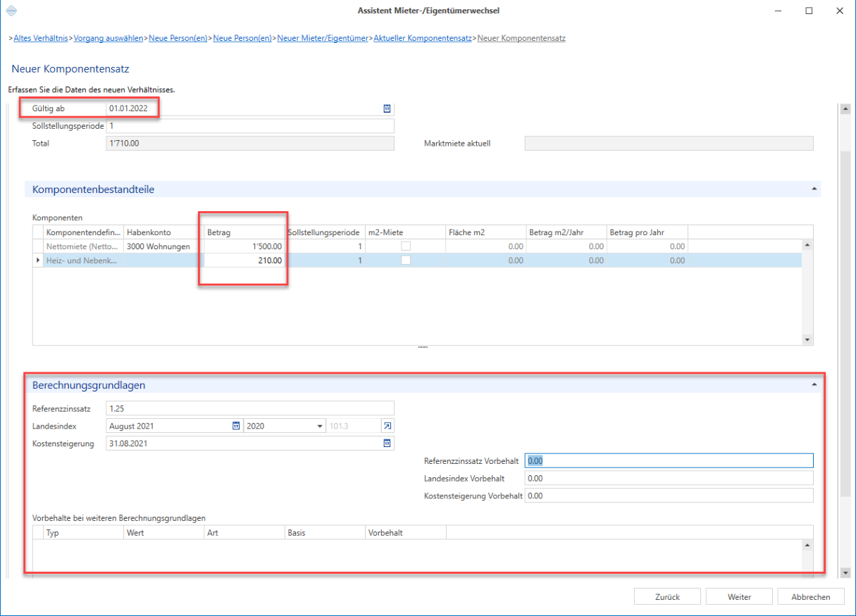
Task: Click the Sollstellungsperiode input field above Total
Action: tap(249, 126)
